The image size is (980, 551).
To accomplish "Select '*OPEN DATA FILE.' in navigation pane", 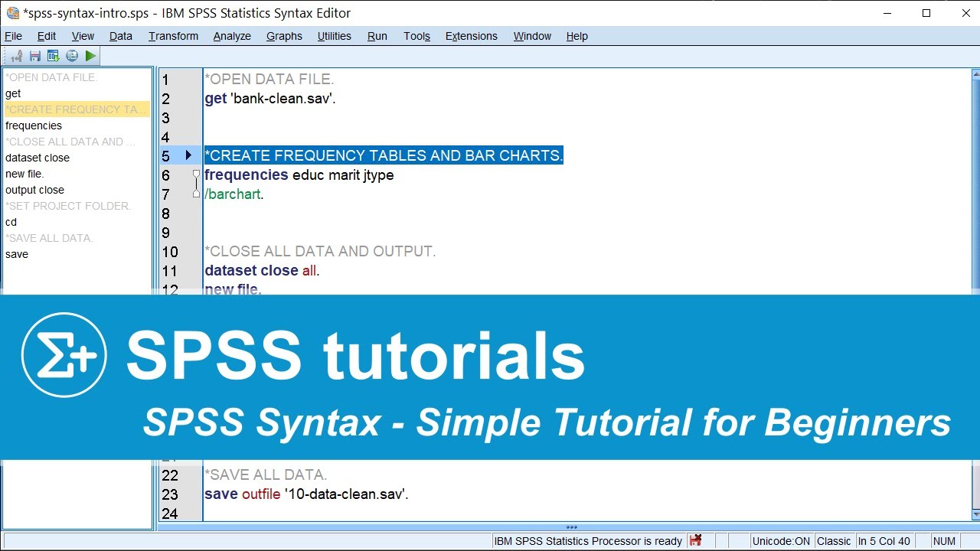I will [51, 77].
